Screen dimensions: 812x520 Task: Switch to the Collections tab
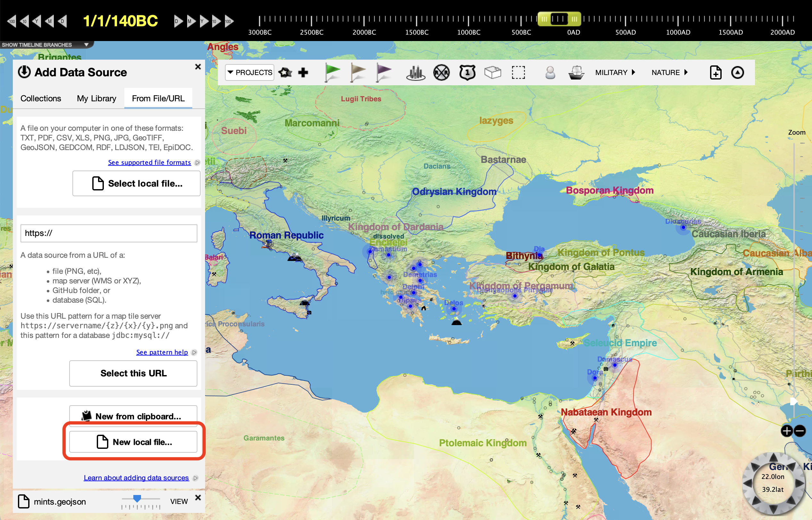(x=40, y=98)
